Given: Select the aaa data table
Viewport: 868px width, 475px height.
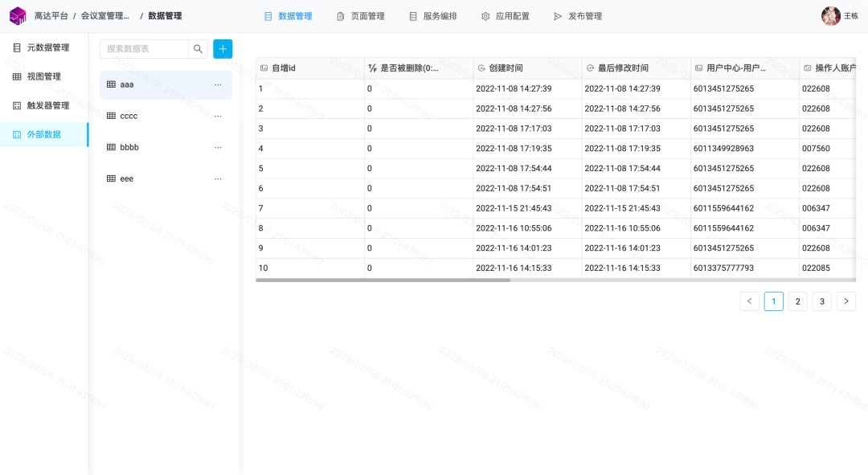Looking at the screenshot, I should (x=166, y=84).
